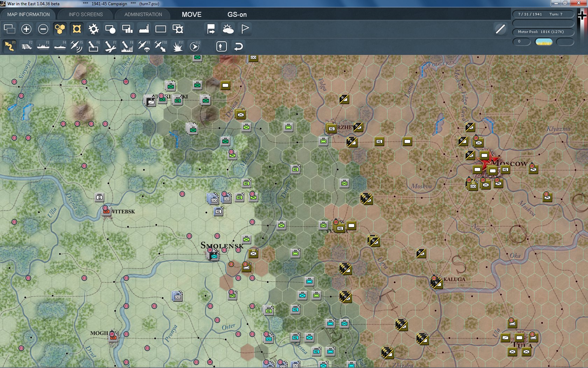Click the rectangle-with-bar-chart toolbar icon
The image size is (588, 368).
[127, 29]
